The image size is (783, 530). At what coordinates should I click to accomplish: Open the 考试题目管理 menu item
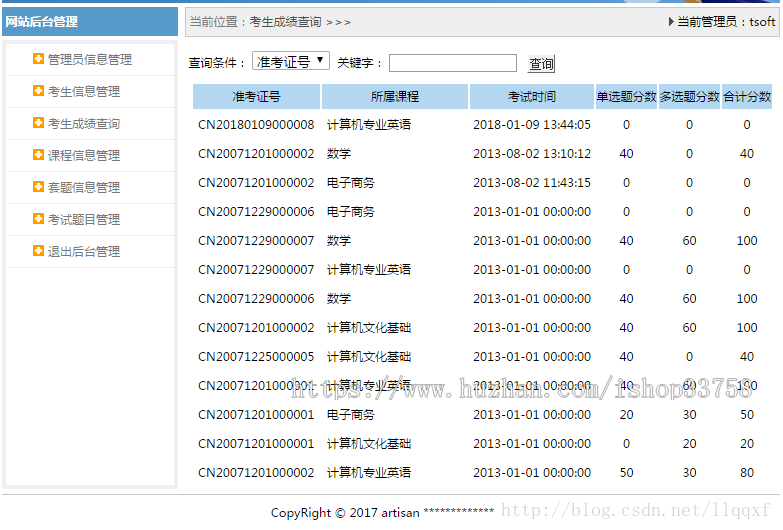coord(84,219)
